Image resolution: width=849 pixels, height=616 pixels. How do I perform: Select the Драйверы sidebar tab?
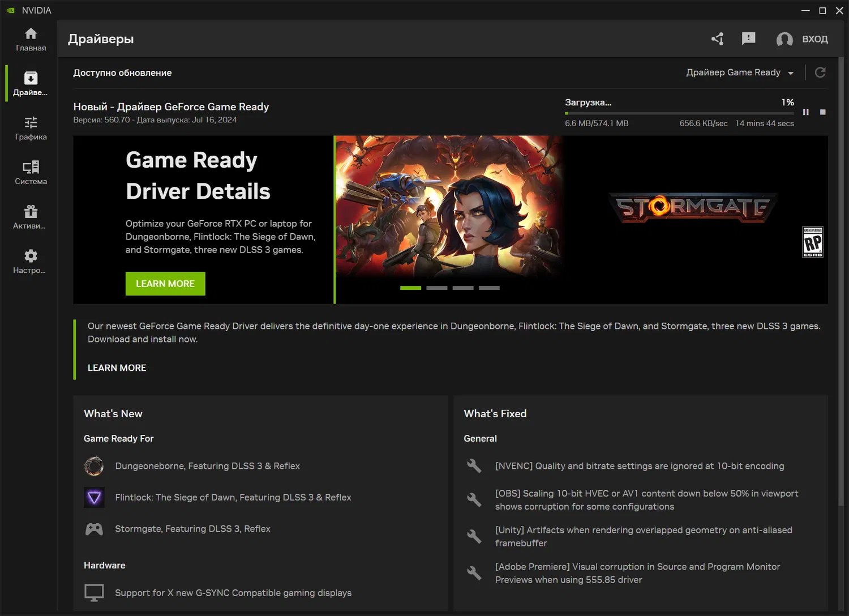pos(31,84)
